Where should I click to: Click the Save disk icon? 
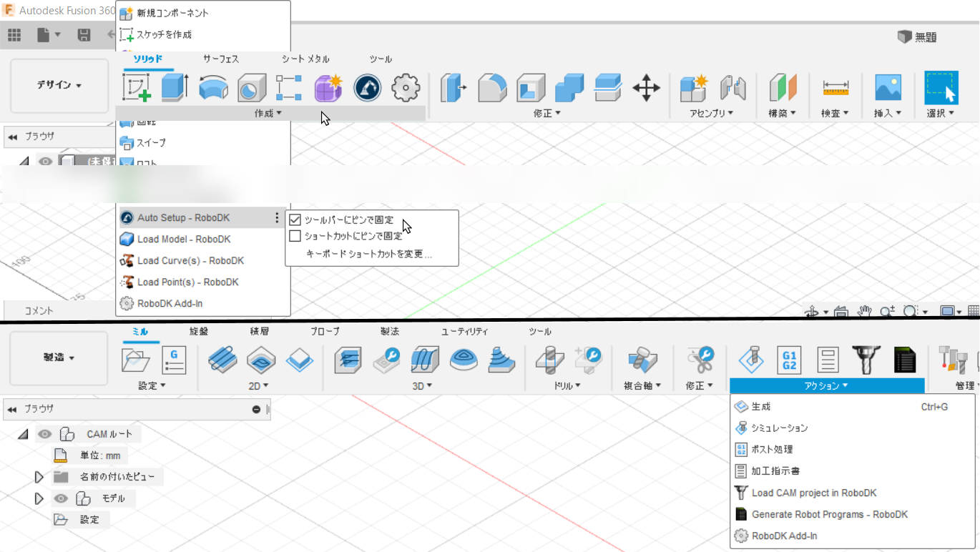(x=84, y=34)
